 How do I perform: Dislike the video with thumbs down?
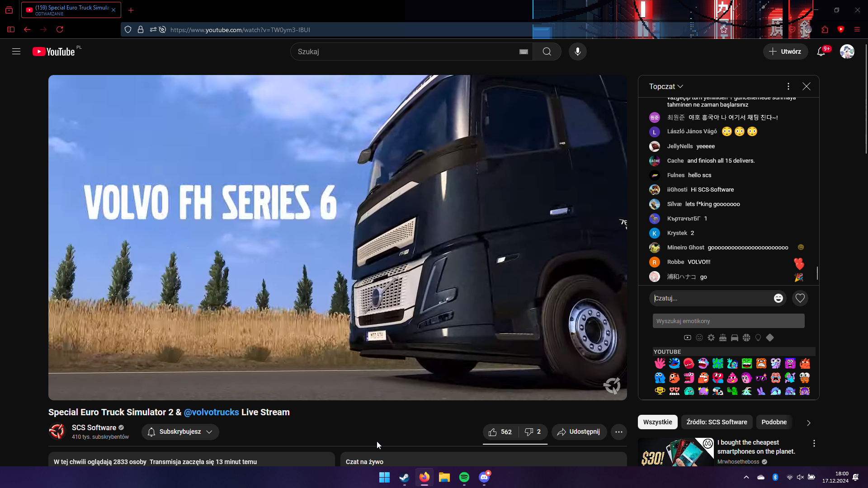pyautogui.click(x=533, y=432)
